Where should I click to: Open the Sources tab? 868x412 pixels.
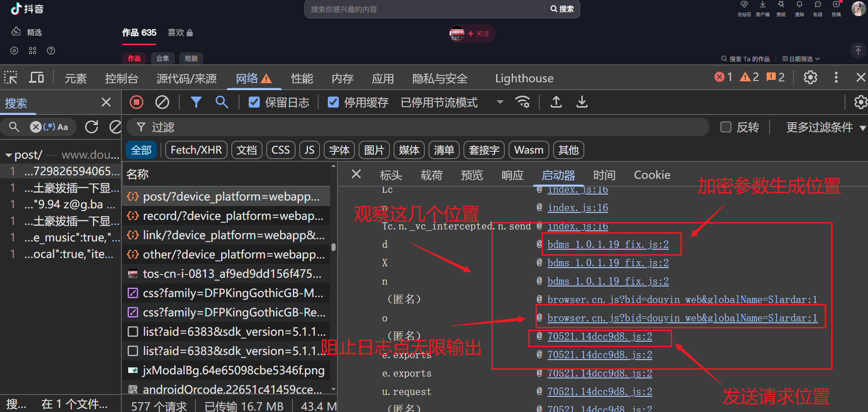point(187,79)
